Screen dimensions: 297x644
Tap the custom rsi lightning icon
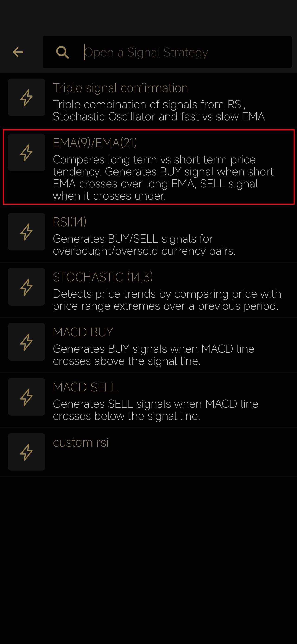[26, 452]
